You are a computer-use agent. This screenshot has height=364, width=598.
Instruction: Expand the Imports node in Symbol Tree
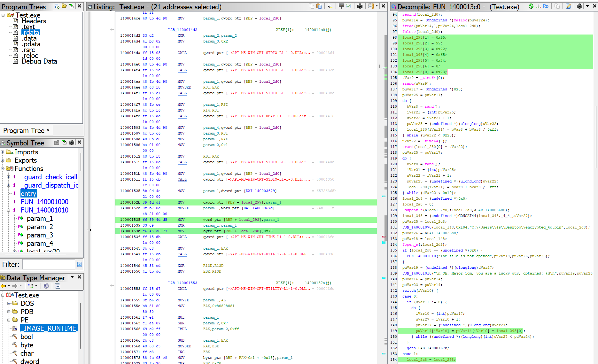click(x=3, y=152)
